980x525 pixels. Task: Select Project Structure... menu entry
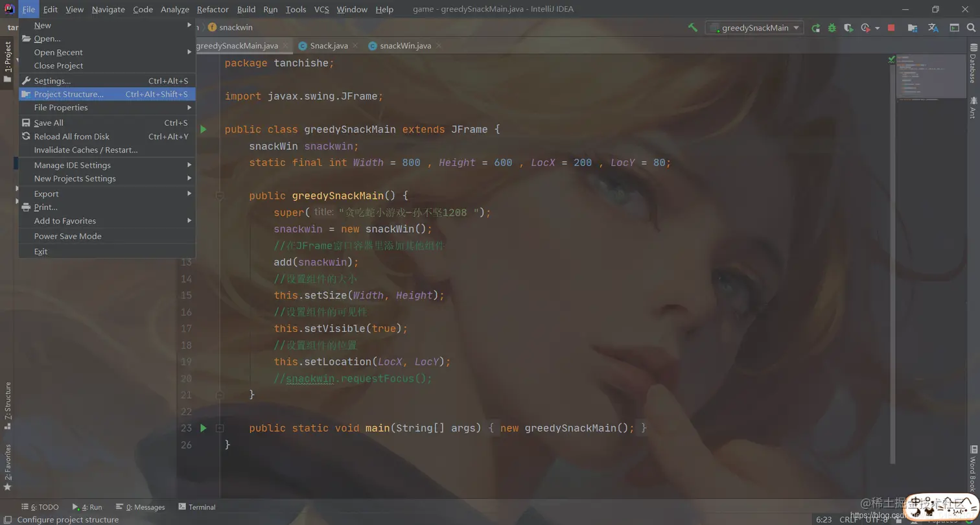(x=107, y=94)
